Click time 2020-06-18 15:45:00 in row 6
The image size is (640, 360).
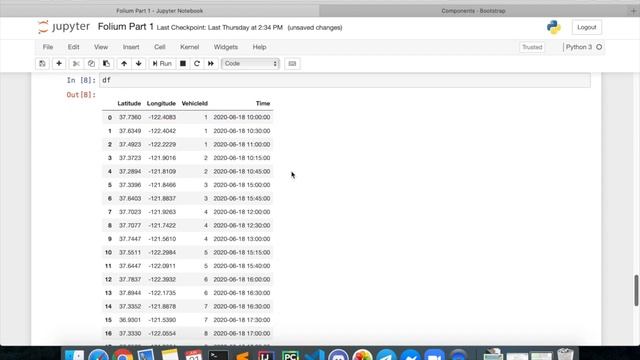[242, 198]
